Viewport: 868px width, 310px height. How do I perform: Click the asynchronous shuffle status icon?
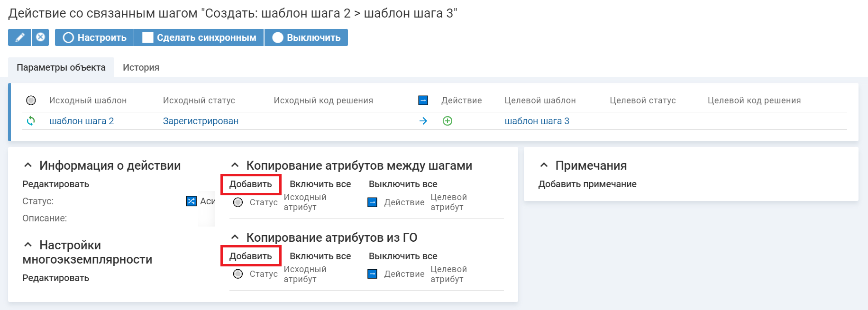pyautogui.click(x=191, y=201)
